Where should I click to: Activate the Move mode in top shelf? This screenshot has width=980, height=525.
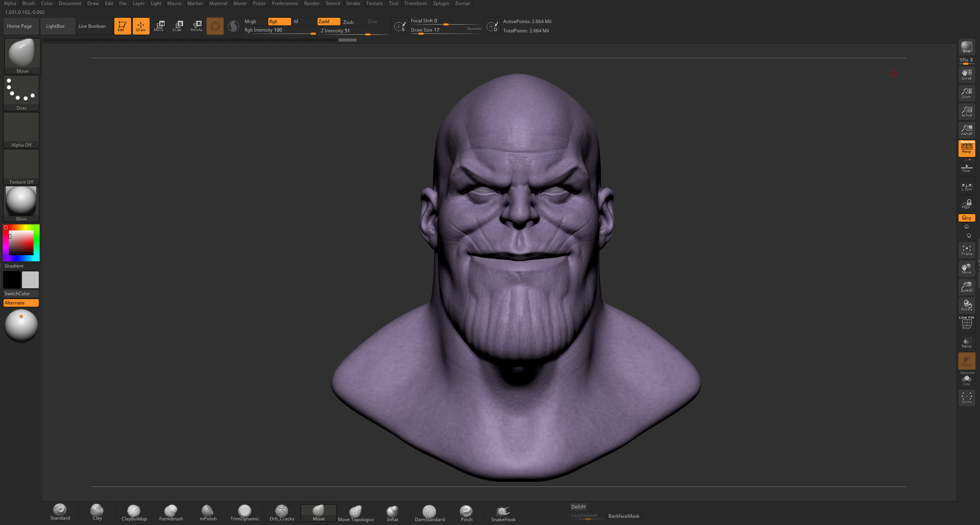(x=159, y=26)
